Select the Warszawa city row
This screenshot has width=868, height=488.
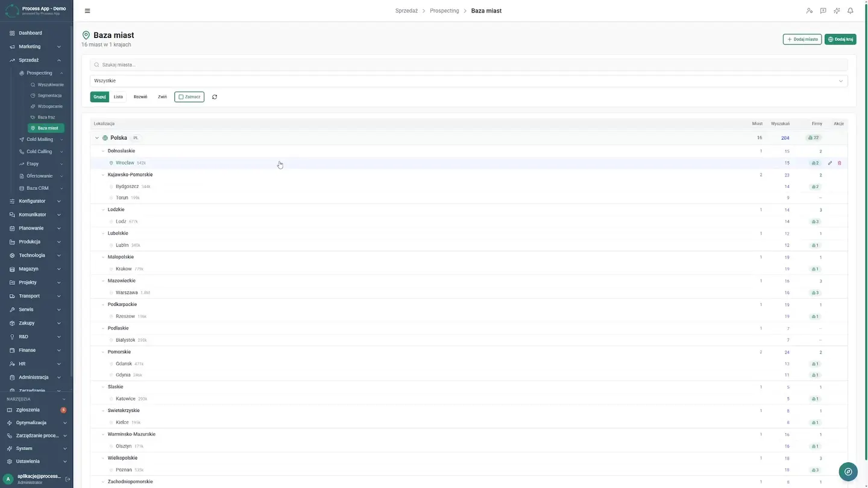click(469, 293)
